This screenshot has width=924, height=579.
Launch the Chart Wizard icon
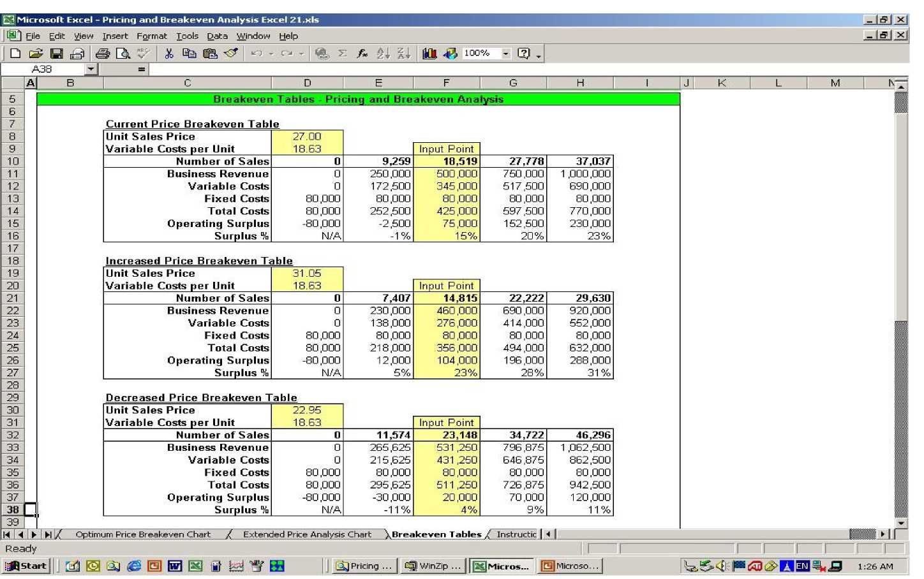click(429, 54)
